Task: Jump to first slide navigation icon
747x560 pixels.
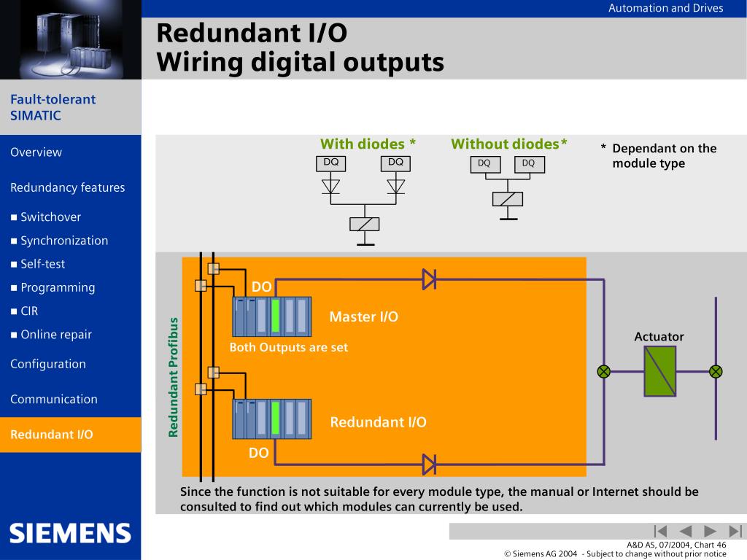Action: coord(660,531)
